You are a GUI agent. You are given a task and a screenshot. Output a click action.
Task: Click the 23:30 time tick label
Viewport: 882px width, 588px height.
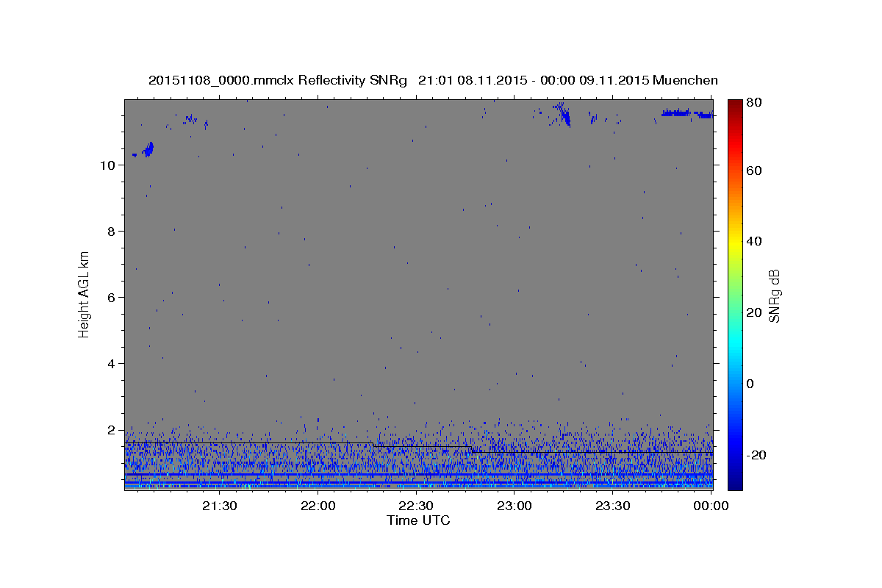(x=612, y=506)
